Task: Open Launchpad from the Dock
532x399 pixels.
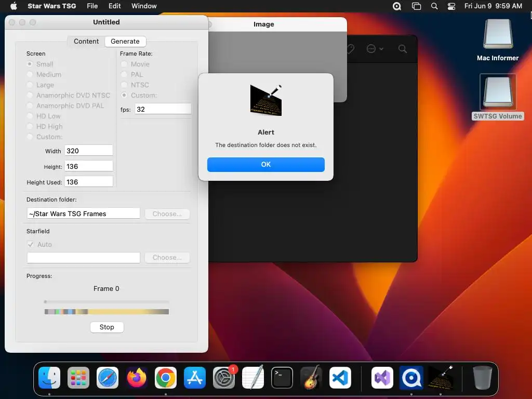Action: point(78,378)
